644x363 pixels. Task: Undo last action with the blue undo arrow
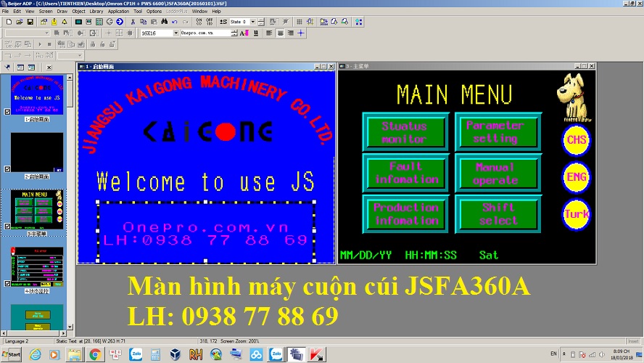175,22
